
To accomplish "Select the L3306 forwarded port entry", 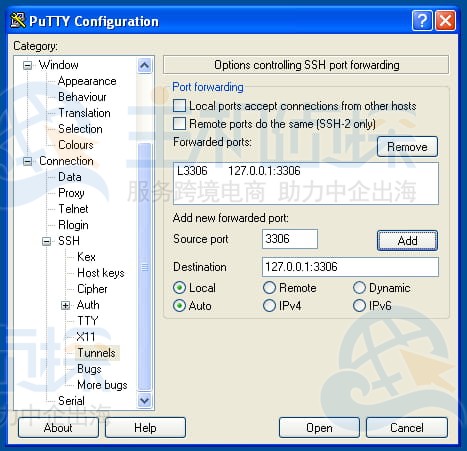I will pos(306,171).
